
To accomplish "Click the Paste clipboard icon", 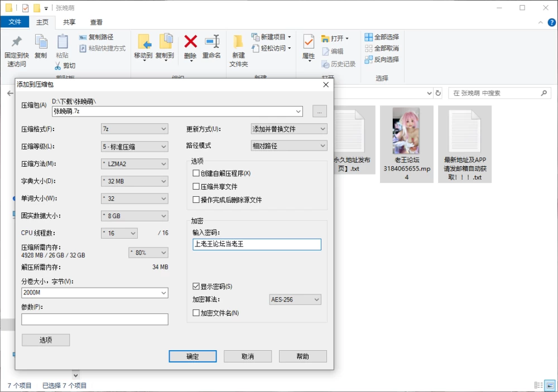I will click(x=62, y=42).
